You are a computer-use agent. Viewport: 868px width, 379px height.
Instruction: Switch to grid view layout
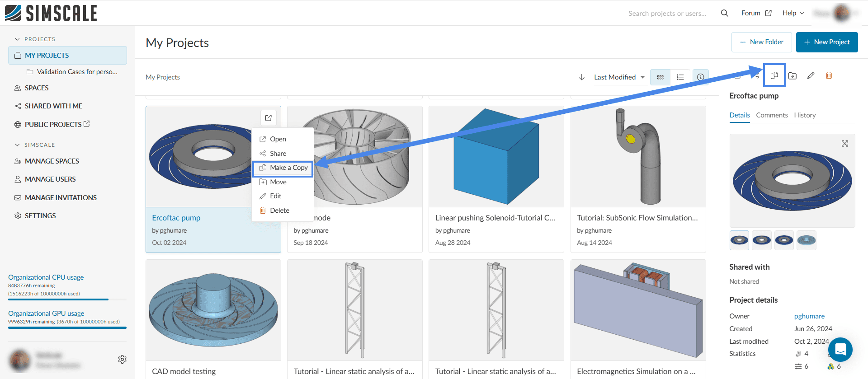(660, 77)
